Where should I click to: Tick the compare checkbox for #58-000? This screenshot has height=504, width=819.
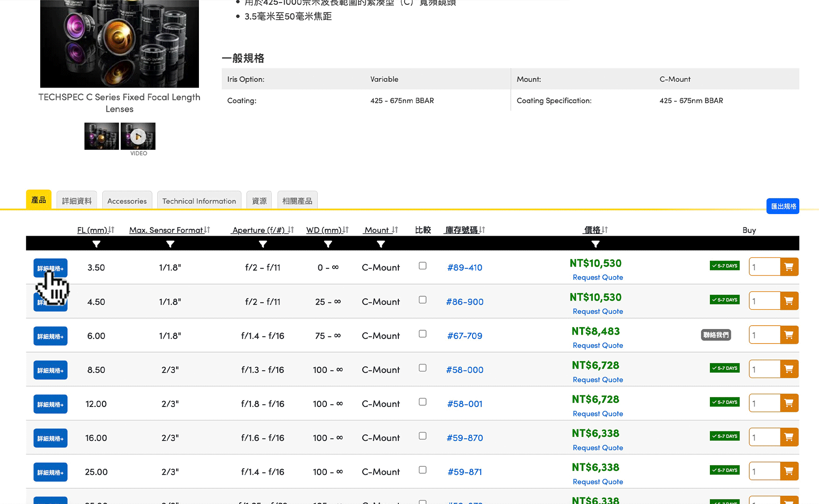422,368
